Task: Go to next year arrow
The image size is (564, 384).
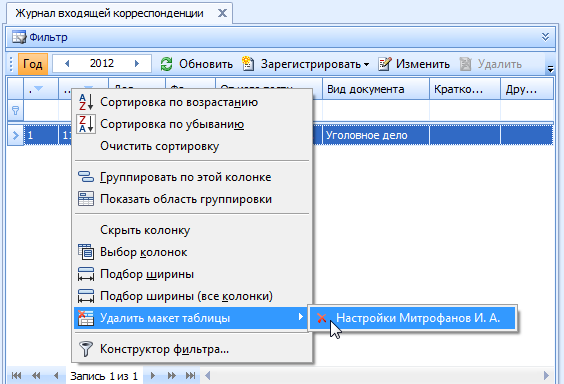Action: 137,64
